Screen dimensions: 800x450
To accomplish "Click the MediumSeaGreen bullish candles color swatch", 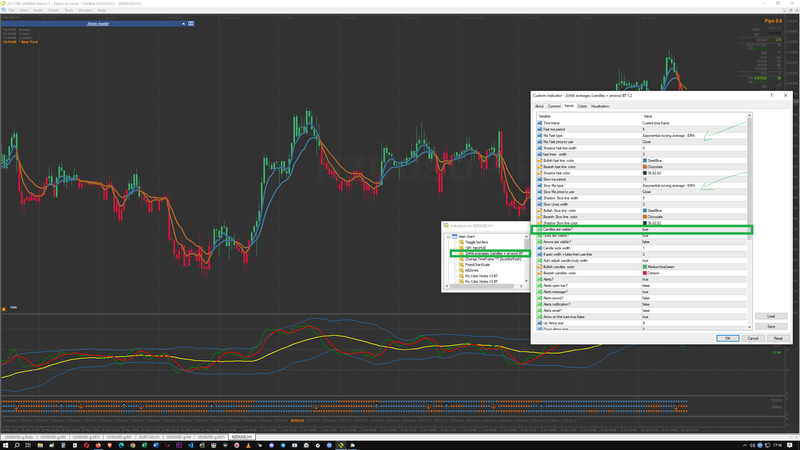I will (645, 267).
